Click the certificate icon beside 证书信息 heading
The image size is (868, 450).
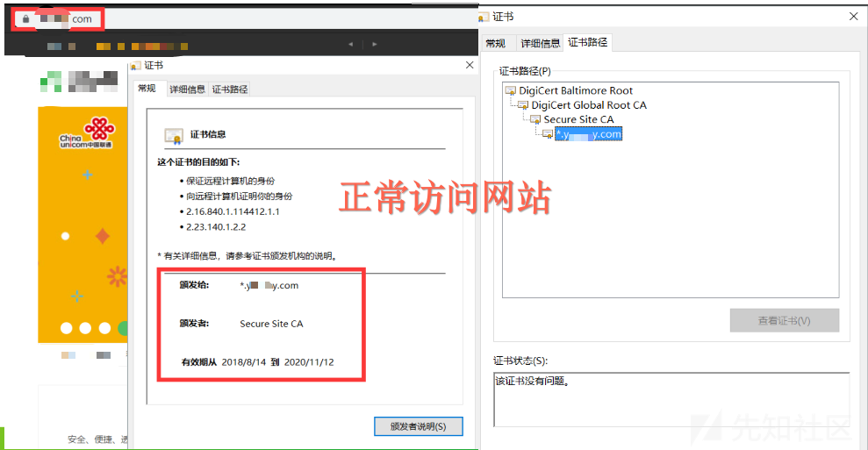click(174, 135)
